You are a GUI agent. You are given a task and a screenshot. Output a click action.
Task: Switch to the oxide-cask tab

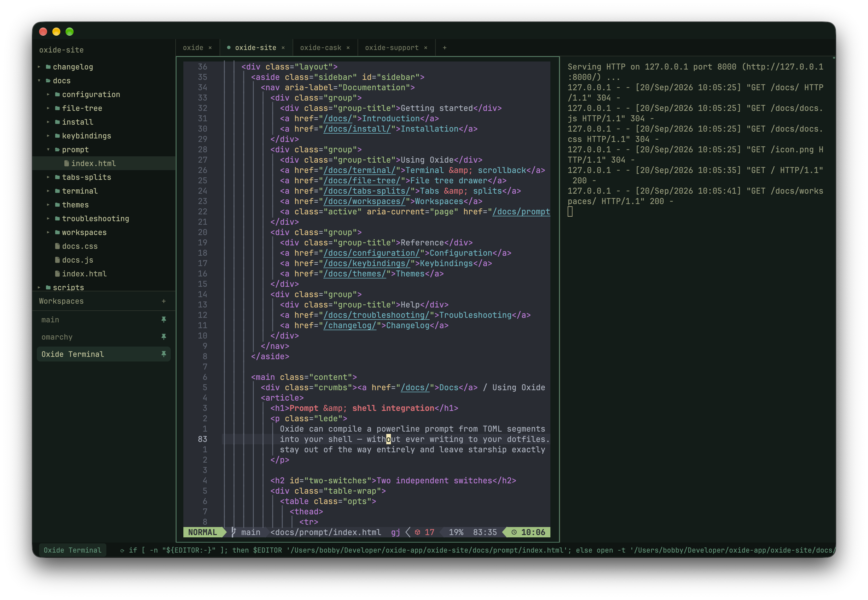320,48
